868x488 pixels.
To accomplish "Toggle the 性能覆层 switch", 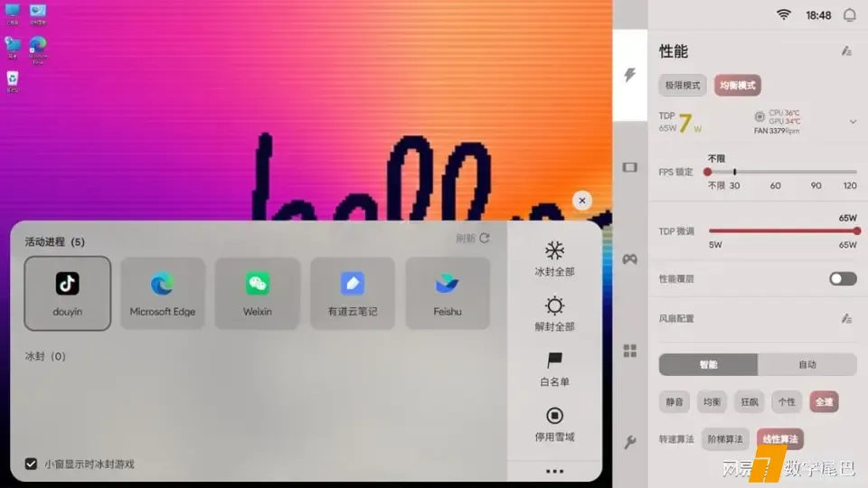I will click(x=842, y=278).
